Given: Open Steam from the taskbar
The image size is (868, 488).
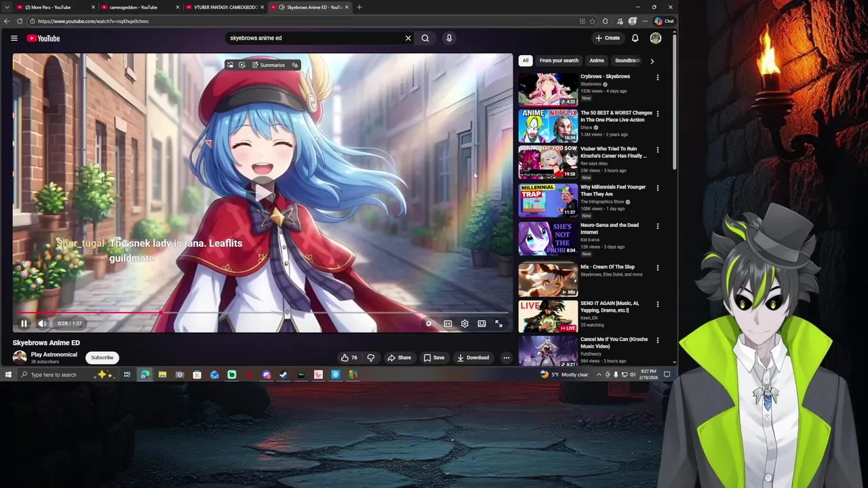Looking at the screenshot, I should coord(283,374).
